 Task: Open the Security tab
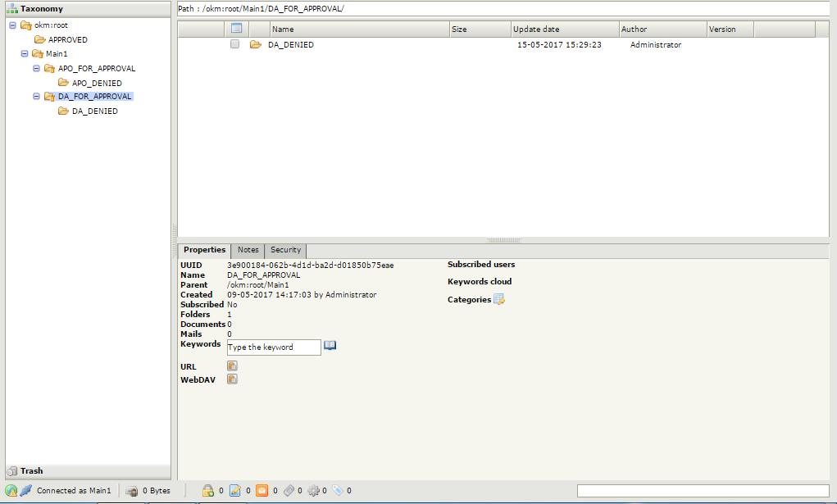coord(285,250)
